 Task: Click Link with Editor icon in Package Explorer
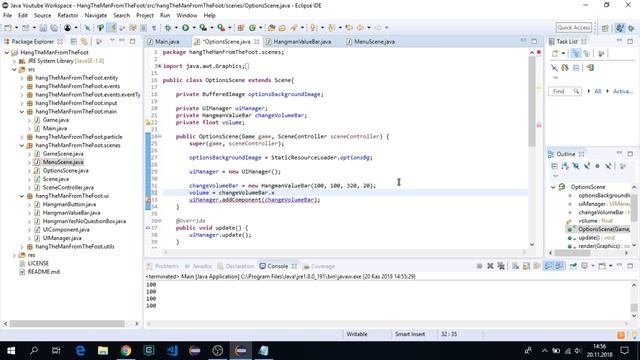[84, 42]
